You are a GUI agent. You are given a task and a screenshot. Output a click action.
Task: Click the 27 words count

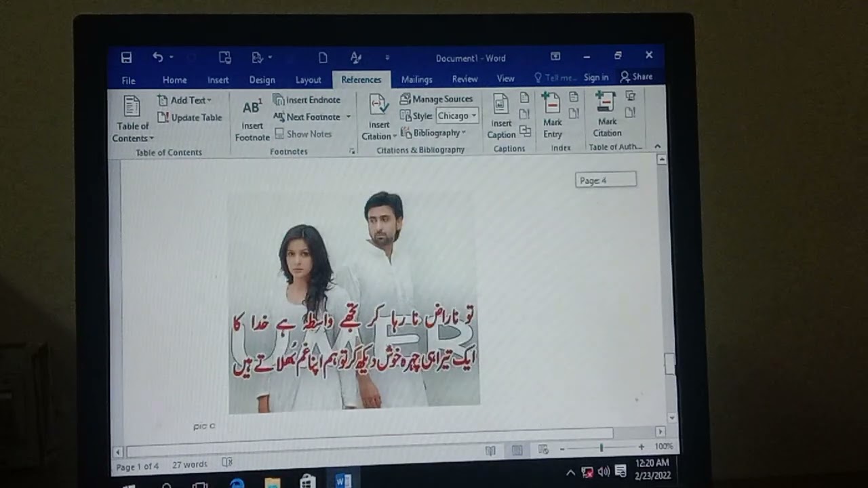pos(189,465)
